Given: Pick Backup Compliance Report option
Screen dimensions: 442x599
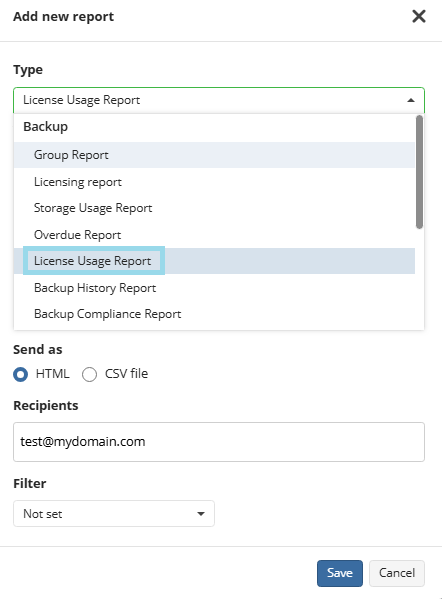Looking at the screenshot, I should (x=214, y=314).
